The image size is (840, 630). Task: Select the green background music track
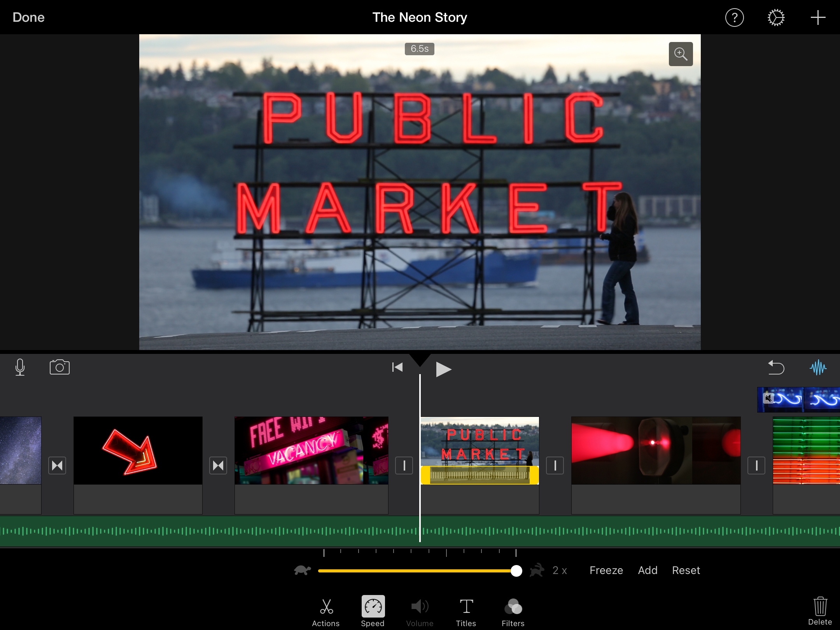[x=420, y=531]
